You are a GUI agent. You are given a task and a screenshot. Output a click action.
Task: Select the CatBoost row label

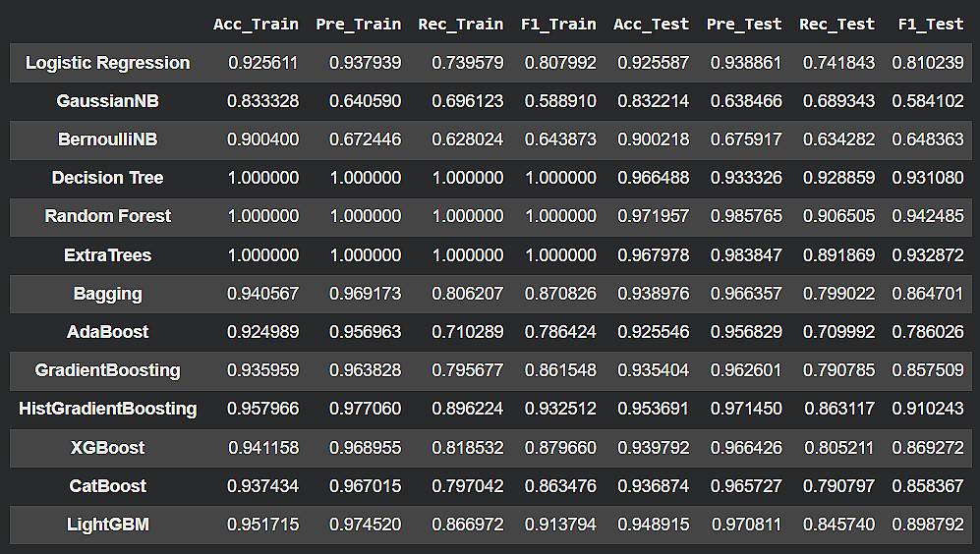click(x=107, y=486)
